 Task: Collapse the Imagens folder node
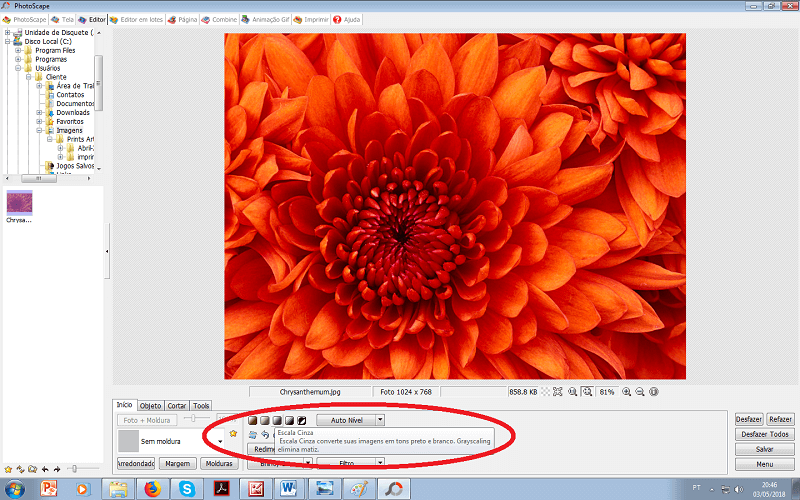click(x=40, y=130)
